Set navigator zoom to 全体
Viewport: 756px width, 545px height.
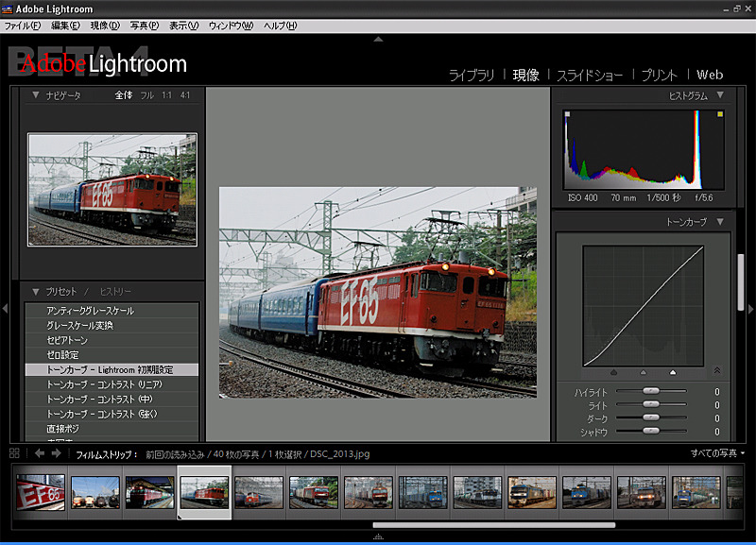[124, 95]
